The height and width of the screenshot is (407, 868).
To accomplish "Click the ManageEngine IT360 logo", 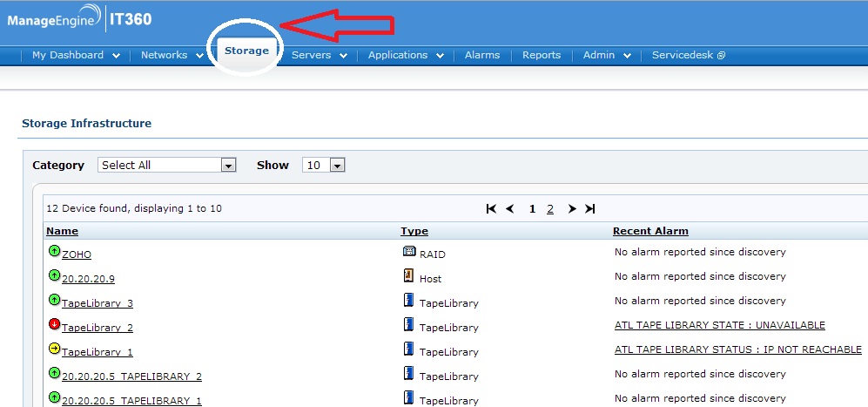I will click(79, 21).
